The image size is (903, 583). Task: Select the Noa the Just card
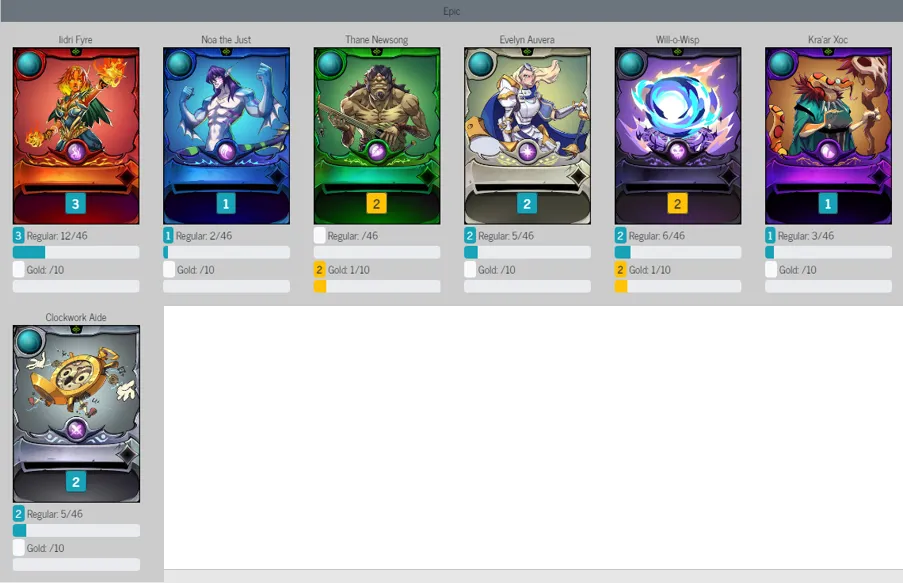226,136
